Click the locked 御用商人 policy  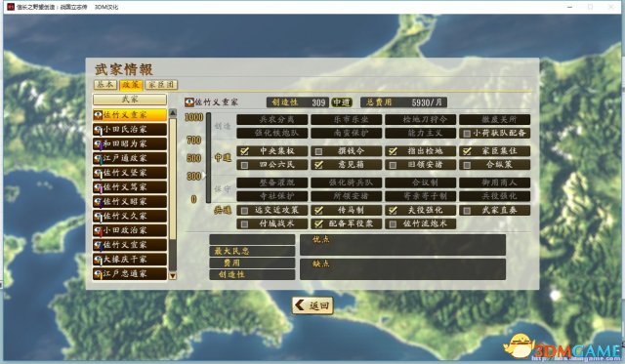point(495,182)
